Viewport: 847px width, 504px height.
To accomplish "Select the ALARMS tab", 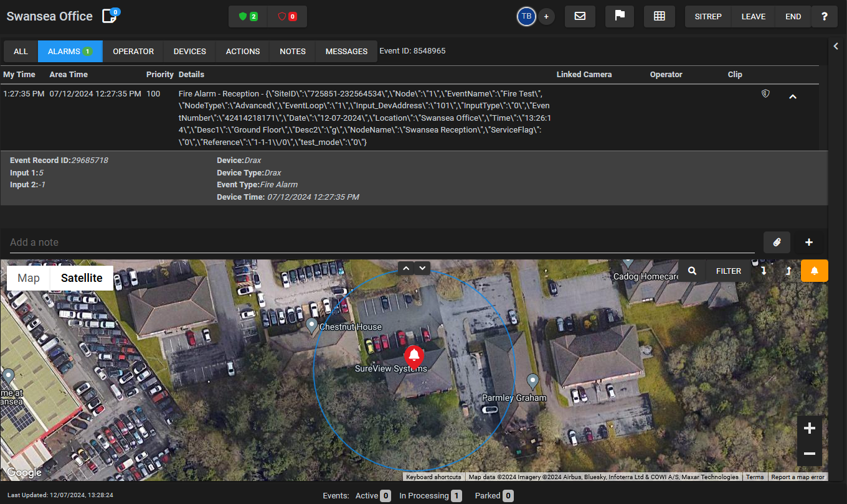I will 70,51.
